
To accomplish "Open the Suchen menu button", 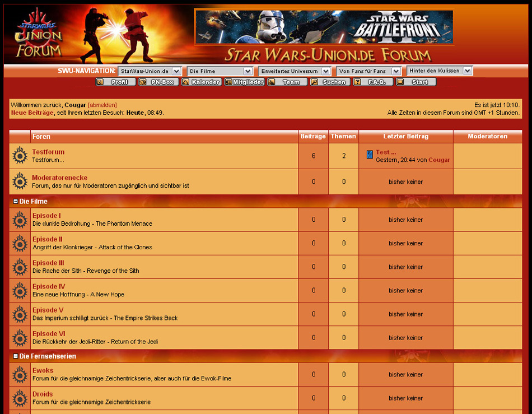I will [x=330, y=82].
